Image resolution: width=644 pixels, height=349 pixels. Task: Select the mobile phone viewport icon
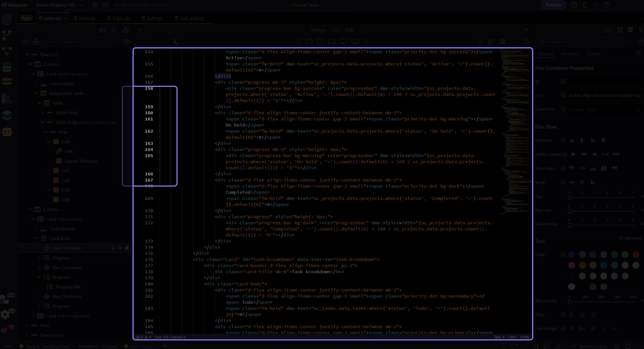(x=299, y=42)
